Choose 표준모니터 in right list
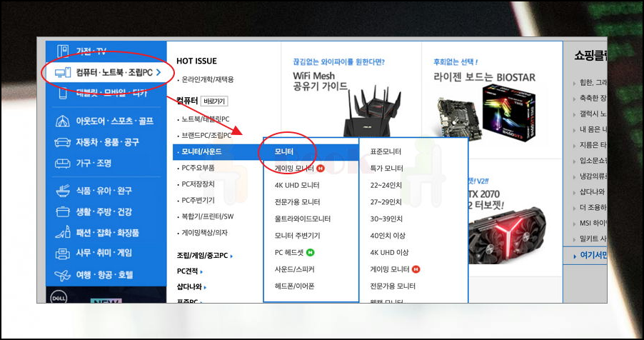 [386, 151]
